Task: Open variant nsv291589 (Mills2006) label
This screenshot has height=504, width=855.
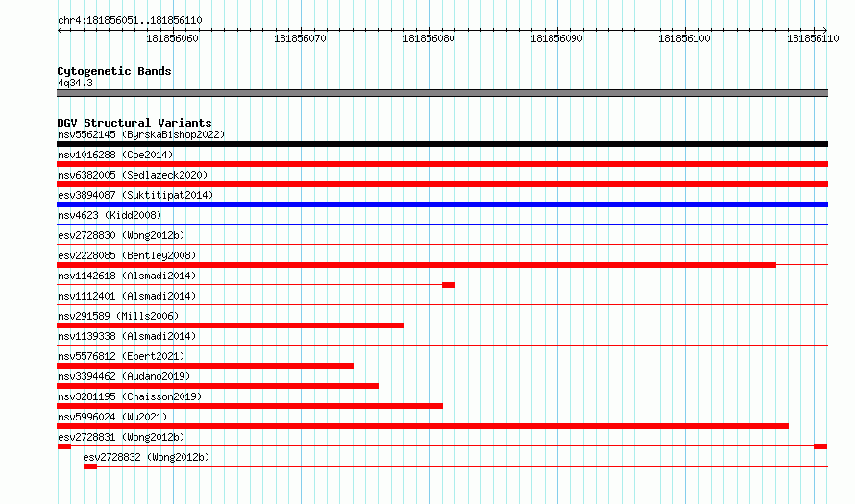Action: [118, 316]
